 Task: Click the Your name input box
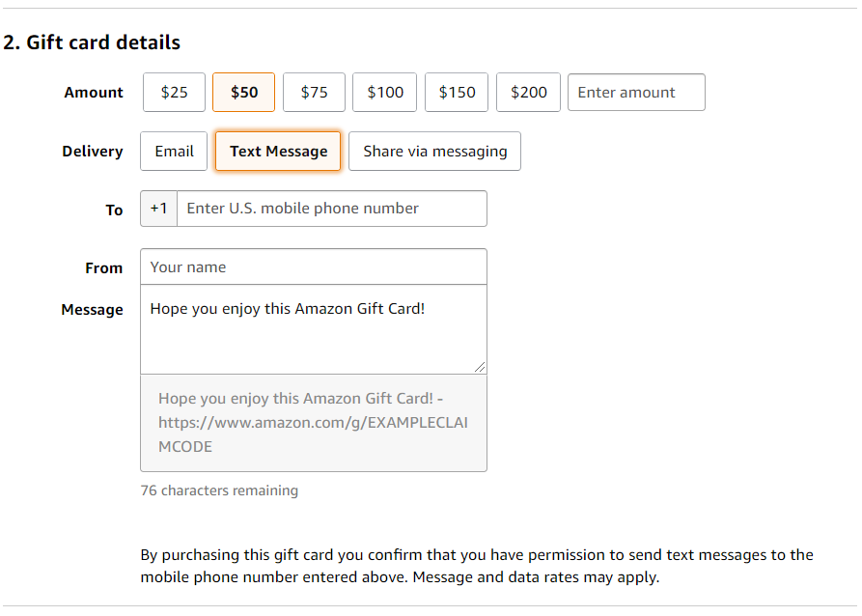point(313,266)
